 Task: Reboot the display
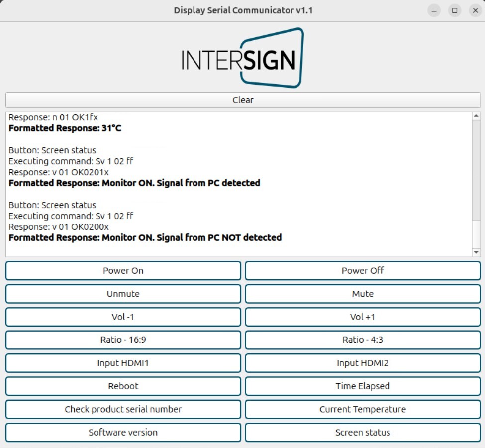pos(123,386)
